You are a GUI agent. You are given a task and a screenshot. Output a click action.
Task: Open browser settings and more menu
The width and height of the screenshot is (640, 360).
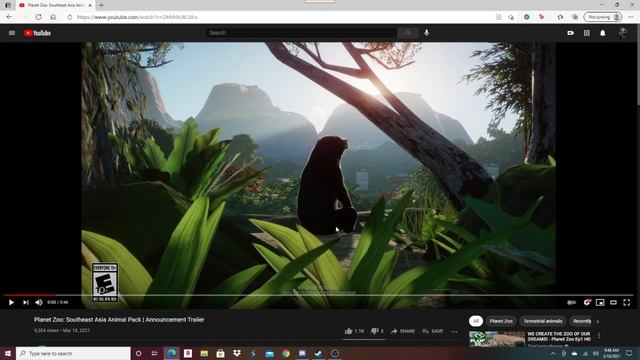pos(631,17)
